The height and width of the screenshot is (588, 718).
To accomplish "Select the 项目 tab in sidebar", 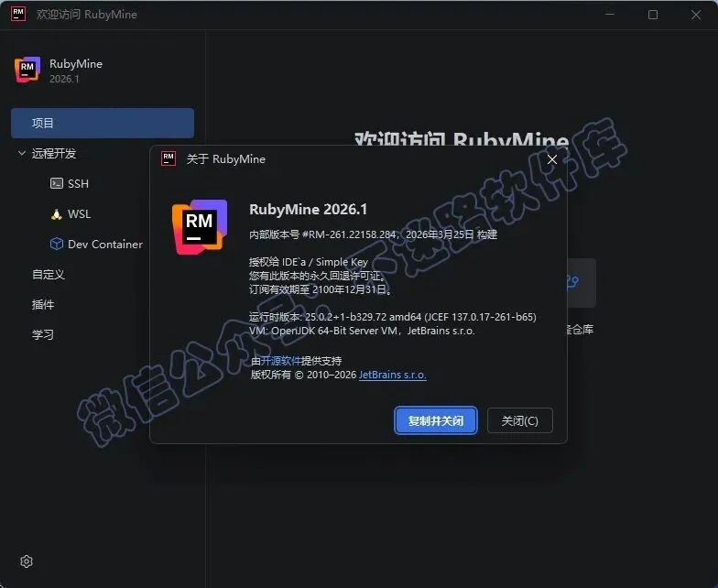I will (103, 123).
